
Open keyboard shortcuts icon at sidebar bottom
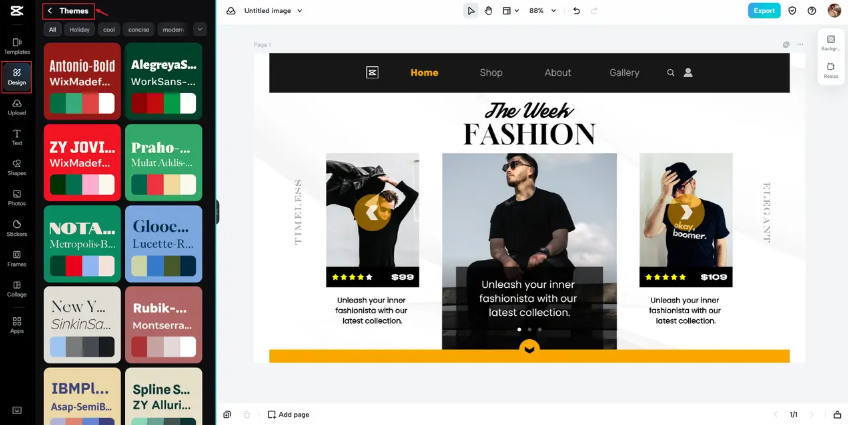click(x=17, y=410)
